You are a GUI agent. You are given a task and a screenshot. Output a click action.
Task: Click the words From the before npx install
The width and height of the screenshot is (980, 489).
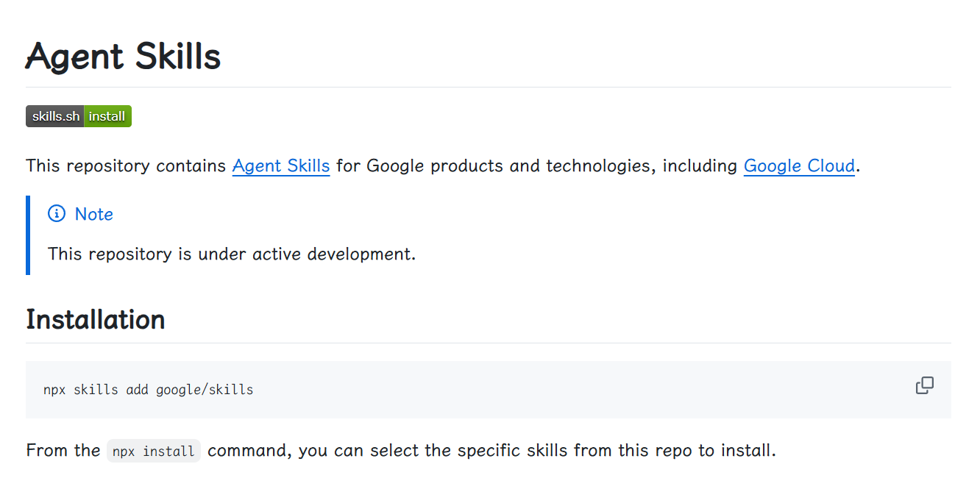63,450
